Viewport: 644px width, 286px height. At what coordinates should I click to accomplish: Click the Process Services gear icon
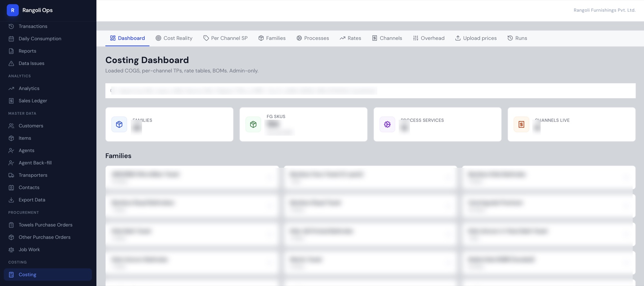click(387, 124)
